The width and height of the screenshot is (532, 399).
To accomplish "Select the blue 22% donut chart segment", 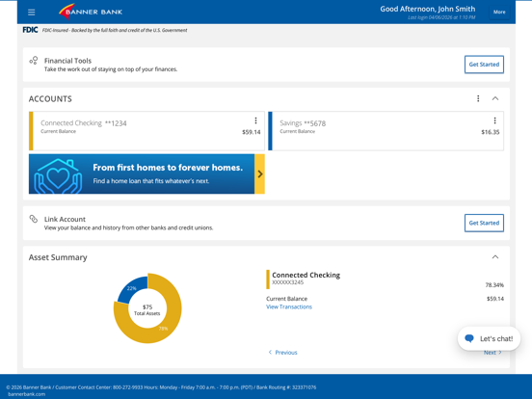I will point(133,289).
